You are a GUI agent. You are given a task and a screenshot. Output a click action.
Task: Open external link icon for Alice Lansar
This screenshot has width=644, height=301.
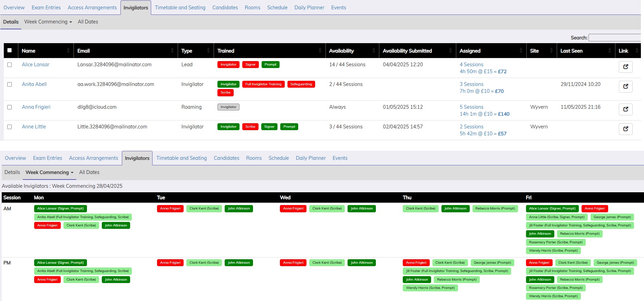pyautogui.click(x=625, y=67)
